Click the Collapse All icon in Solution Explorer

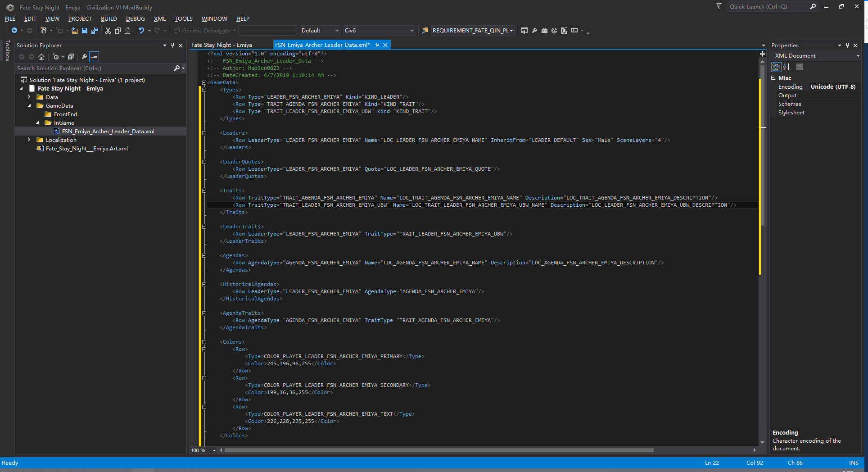click(x=71, y=57)
